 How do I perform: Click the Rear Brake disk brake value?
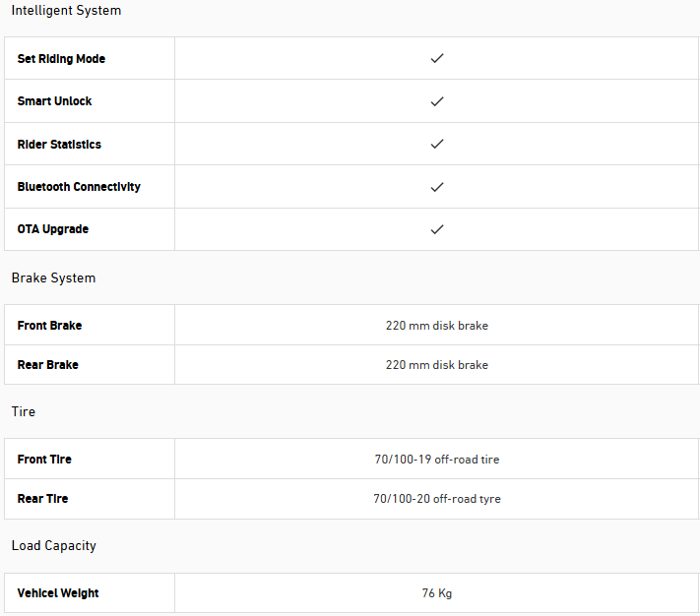(437, 365)
